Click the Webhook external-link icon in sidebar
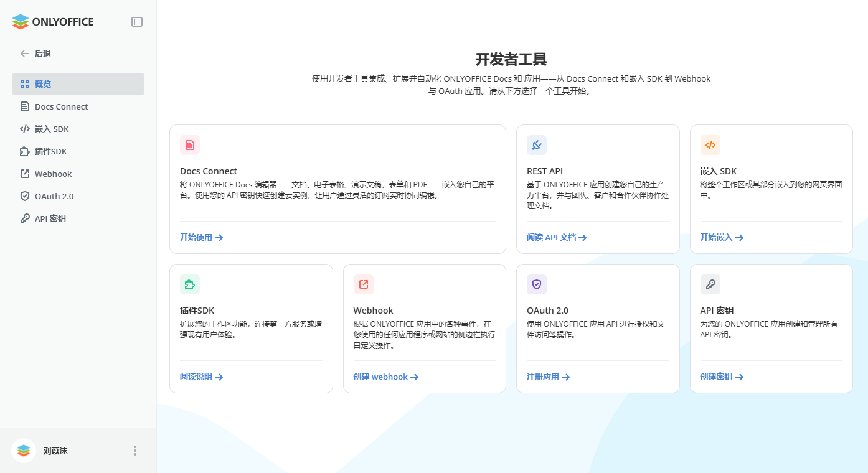Viewport: 868px width, 473px height. [25, 174]
